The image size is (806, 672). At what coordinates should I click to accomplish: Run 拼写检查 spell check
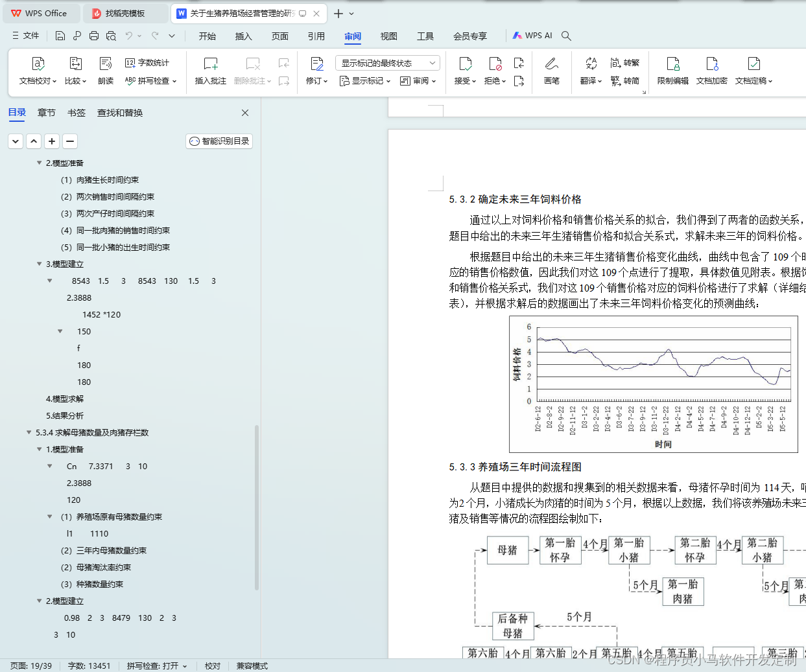pos(150,81)
